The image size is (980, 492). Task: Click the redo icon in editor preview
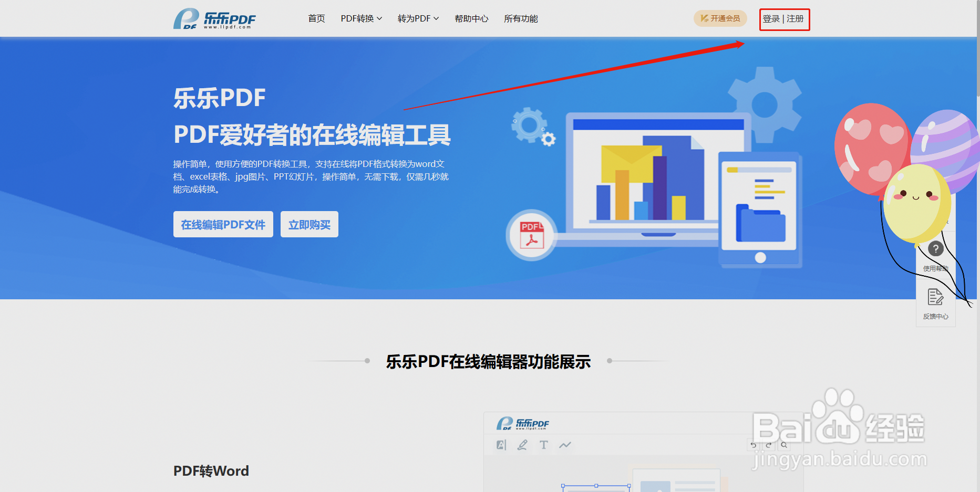pyautogui.click(x=768, y=445)
